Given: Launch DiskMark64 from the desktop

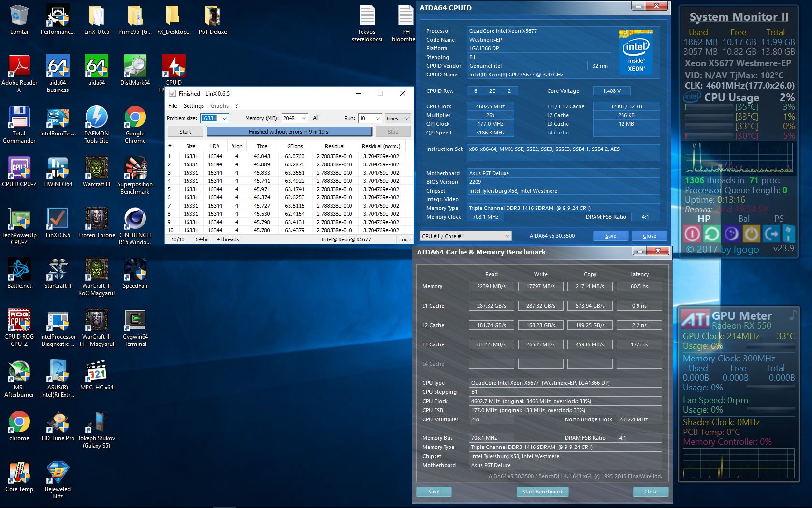Looking at the screenshot, I should pyautogui.click(x=135, y=71).
